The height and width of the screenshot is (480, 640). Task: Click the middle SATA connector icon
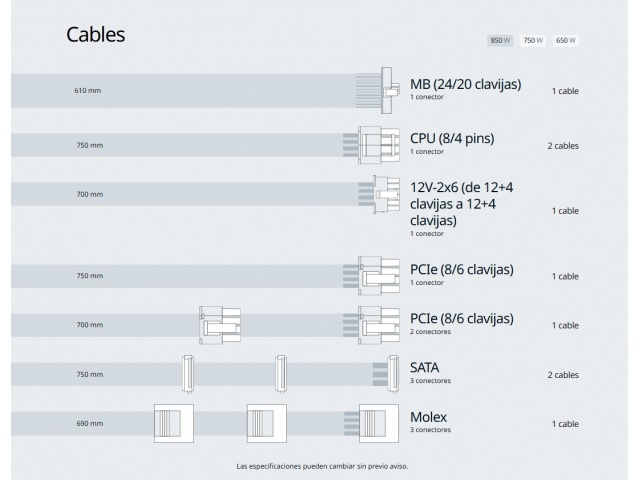[x=281, y=374]
